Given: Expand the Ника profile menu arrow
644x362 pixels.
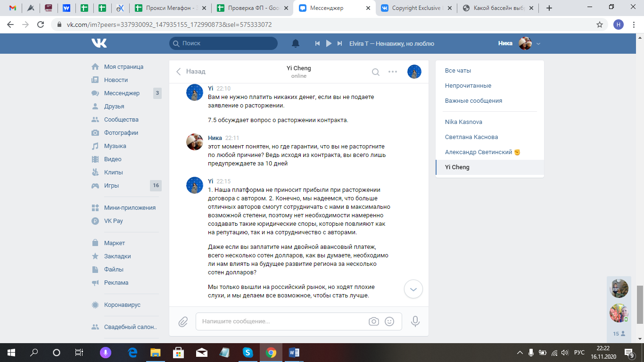Looking at the screenshot, I should (538, 43).
